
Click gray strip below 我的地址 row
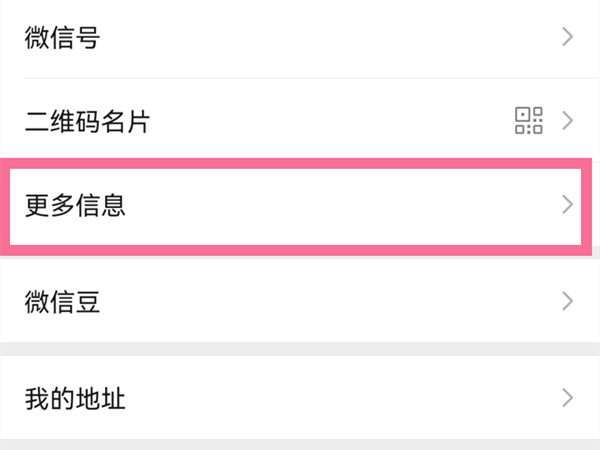[300, 444]
